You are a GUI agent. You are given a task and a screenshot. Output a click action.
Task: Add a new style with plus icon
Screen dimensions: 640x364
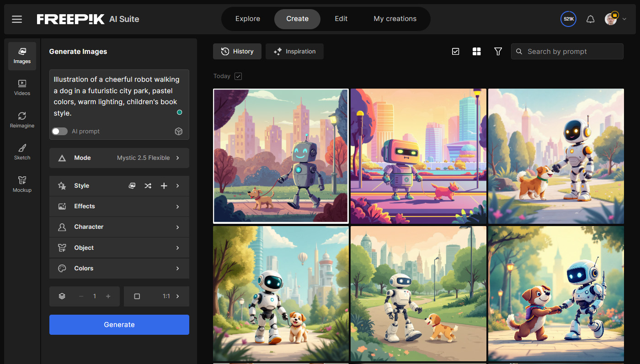(x=164, y=186)
